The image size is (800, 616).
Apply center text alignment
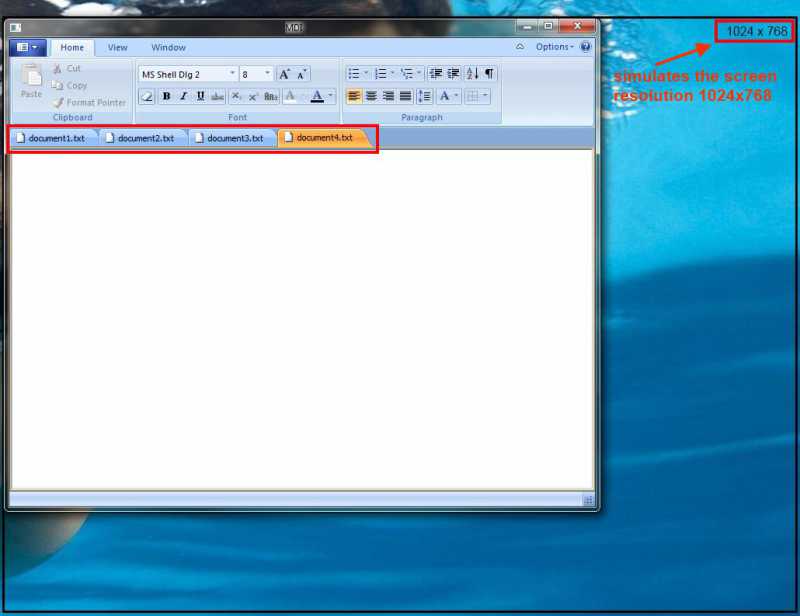click(371, 97)
